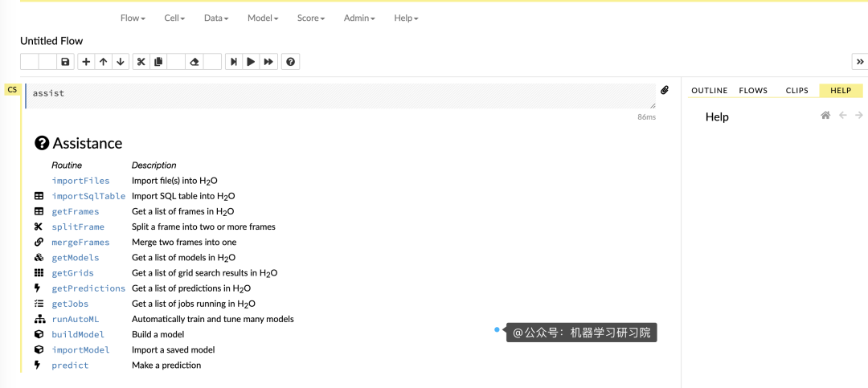Open the getPredictions routine link
Screen dimensions: 868x388
(88, 288)
